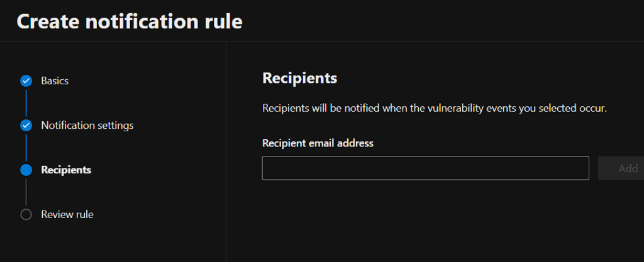Click the bold Recipients section heading
644x262 pixels.
(299, 79)
